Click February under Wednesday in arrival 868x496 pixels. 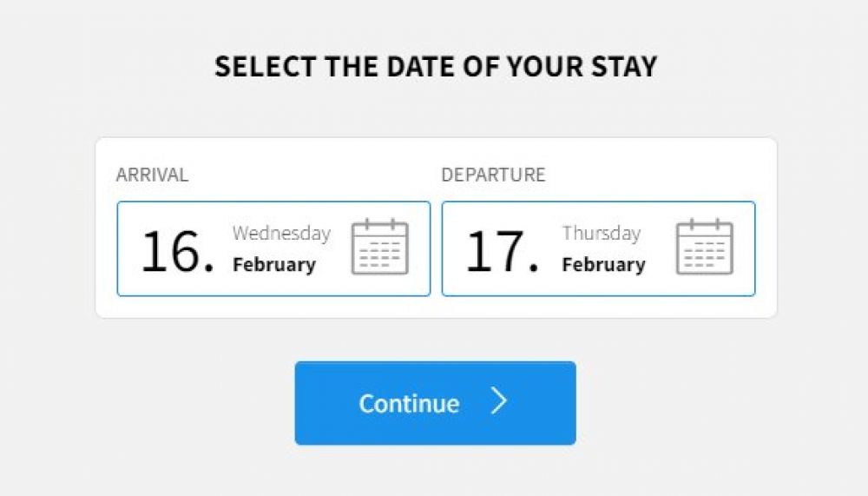pyautogui.click(x=274, y=264)
